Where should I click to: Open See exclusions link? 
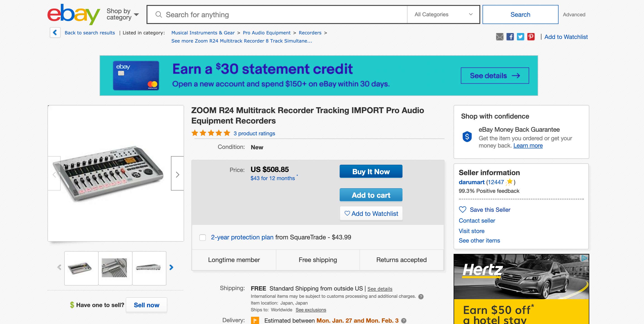(311, 310)
